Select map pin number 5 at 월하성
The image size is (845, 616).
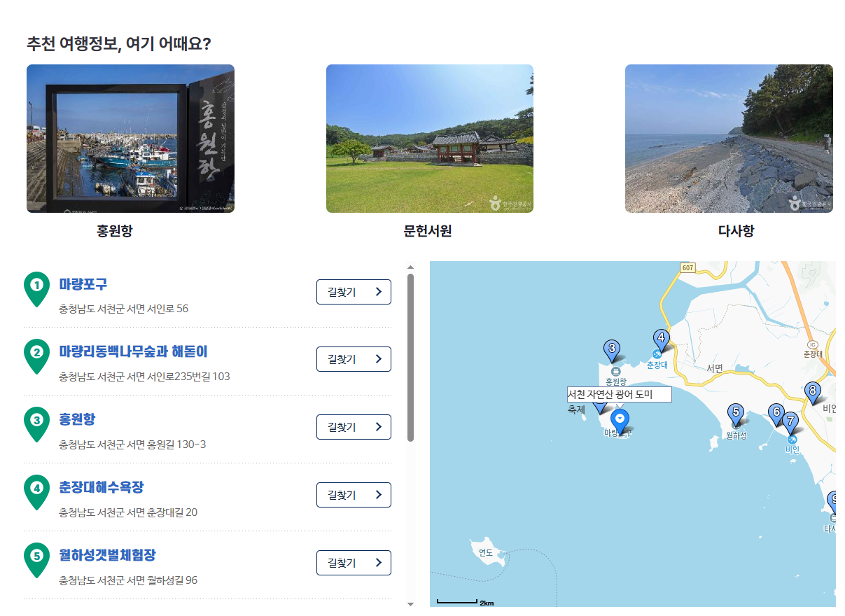(735, 414)
